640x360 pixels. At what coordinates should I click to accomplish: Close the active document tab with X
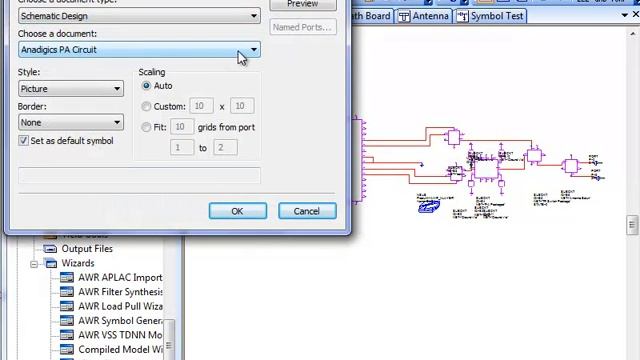click(636, 14)
